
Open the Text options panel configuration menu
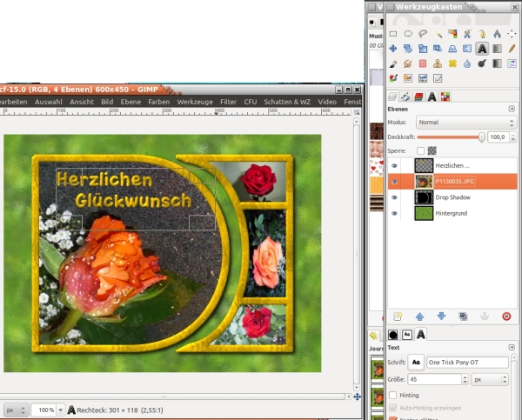pyautogui.click(x=512, y=348)
